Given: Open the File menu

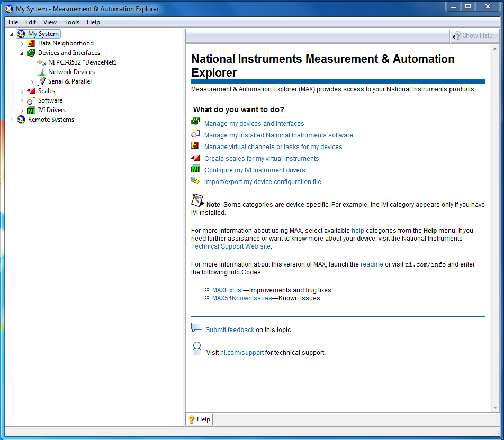Looking at the screenshot, I should click(13, 22).
